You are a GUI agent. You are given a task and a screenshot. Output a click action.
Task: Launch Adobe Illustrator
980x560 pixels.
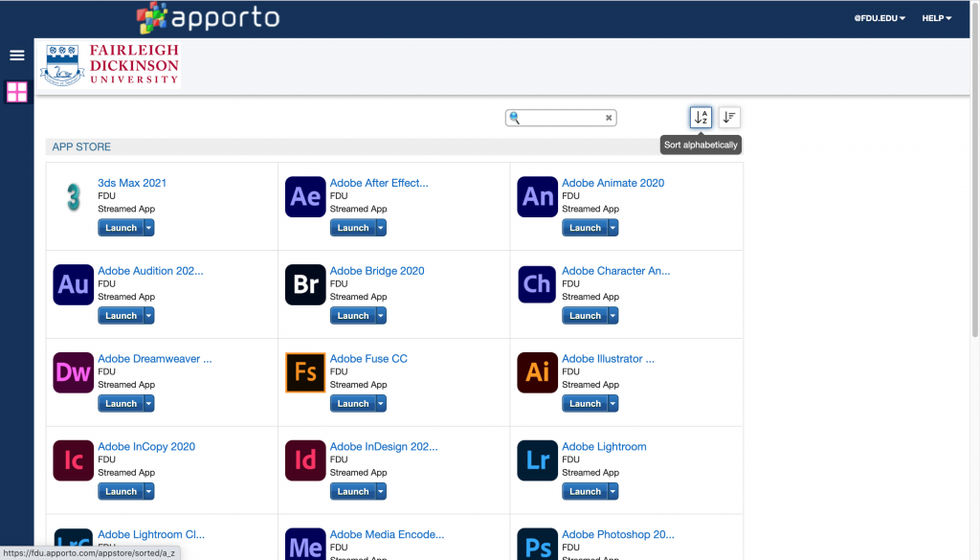tap(585, 404)
